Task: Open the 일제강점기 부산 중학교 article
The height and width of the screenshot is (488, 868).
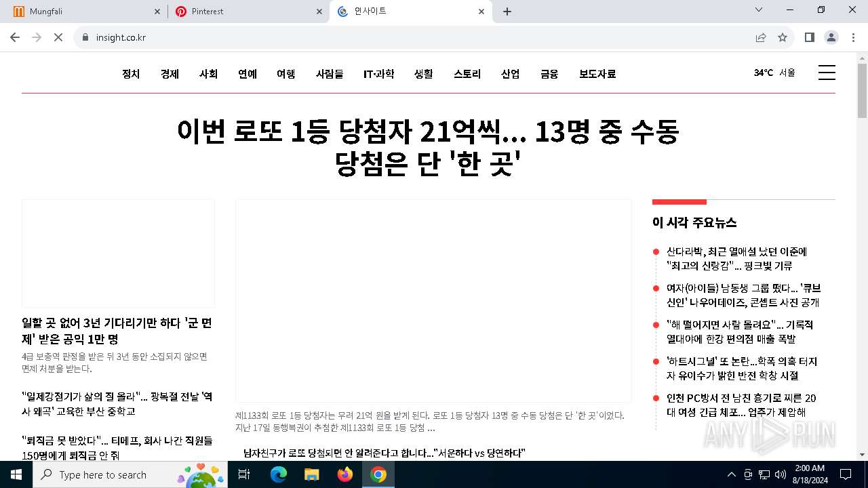Action: click(x=117, y=403)
